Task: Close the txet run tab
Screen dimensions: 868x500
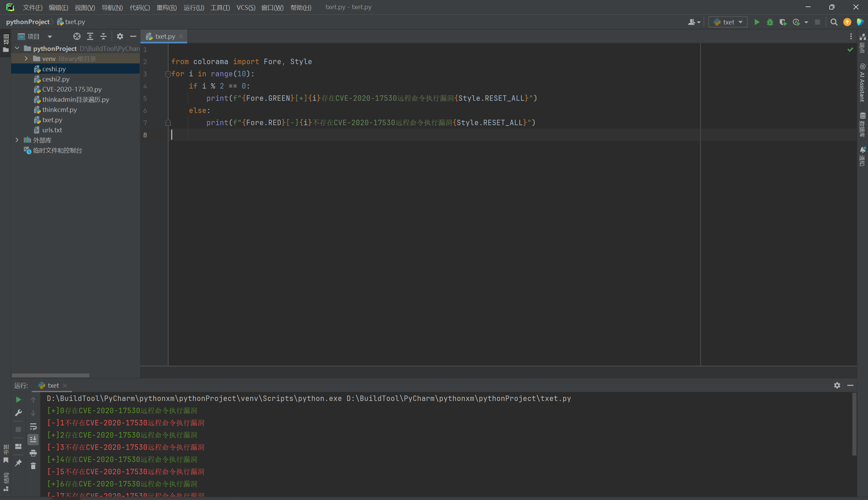Action: point(65,386)
